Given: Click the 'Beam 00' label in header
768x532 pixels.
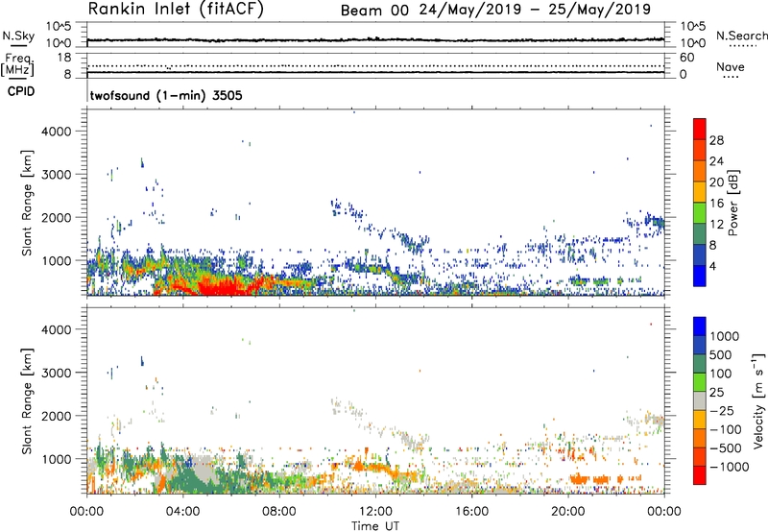Looking at the screenshot, I should click(374, 11).
